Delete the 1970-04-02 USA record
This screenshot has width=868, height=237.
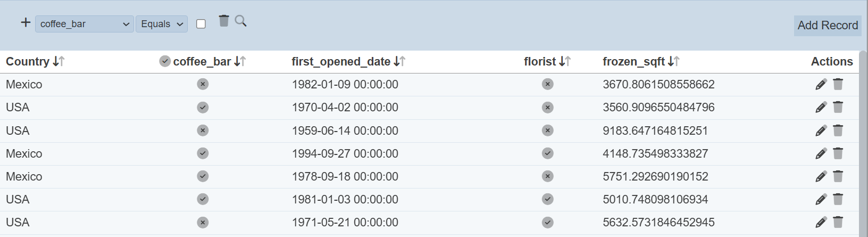pyautogui.click(x=838, y=107)
